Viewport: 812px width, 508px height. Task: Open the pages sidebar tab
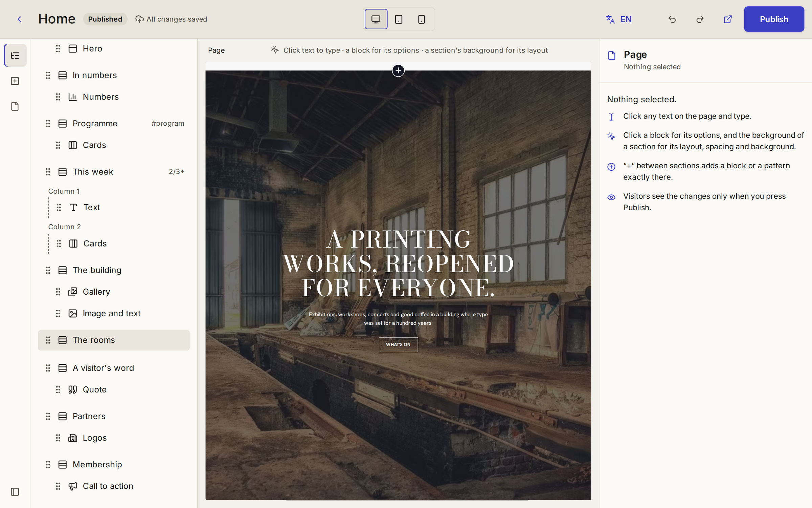coord(15,106)
